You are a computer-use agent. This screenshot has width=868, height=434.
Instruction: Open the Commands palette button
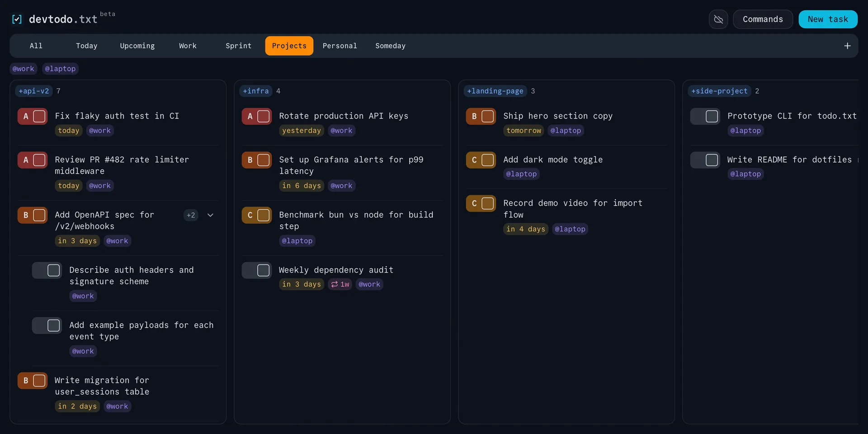tap(763, 19)
